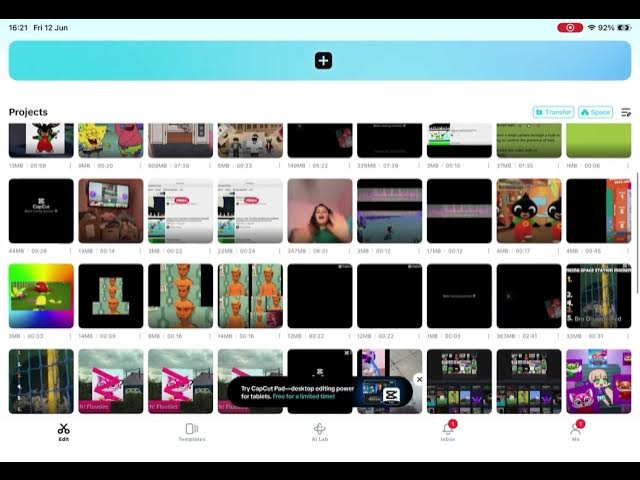Open the green text page project (37MB)
This screenshot has height=480, width=640.
click(529, 140)
